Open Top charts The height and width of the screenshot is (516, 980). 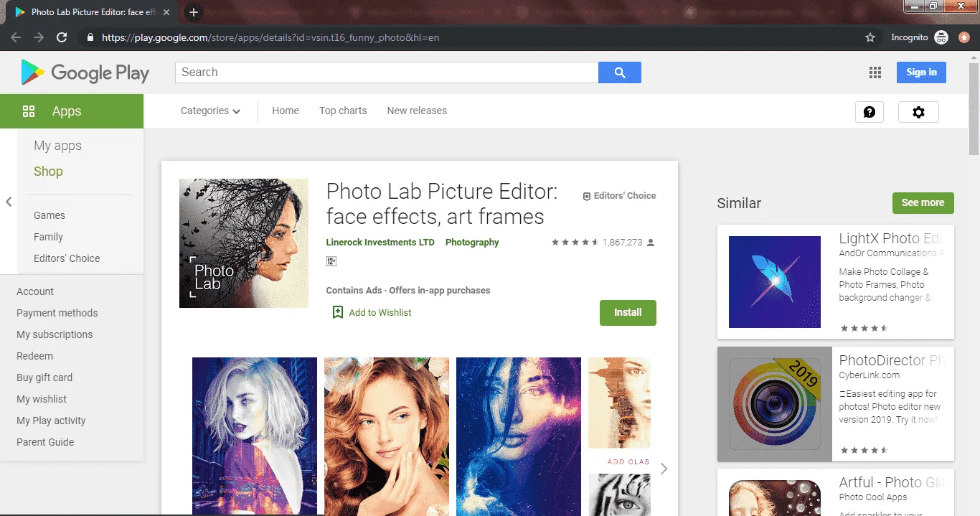[x=343, y=111]
